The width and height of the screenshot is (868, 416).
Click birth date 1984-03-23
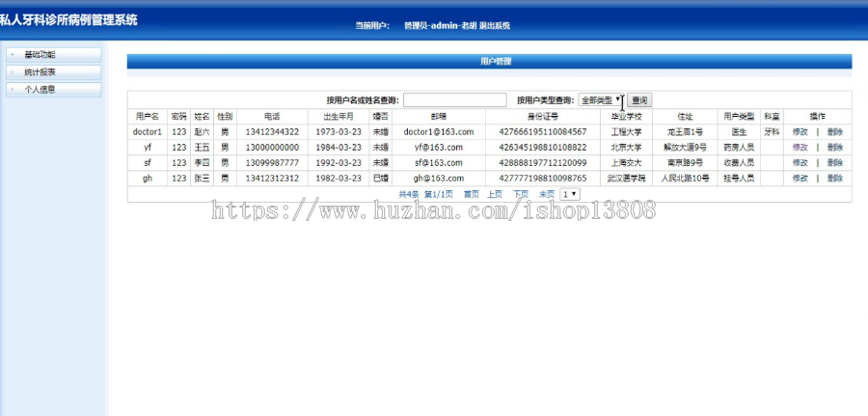point(339,148)
